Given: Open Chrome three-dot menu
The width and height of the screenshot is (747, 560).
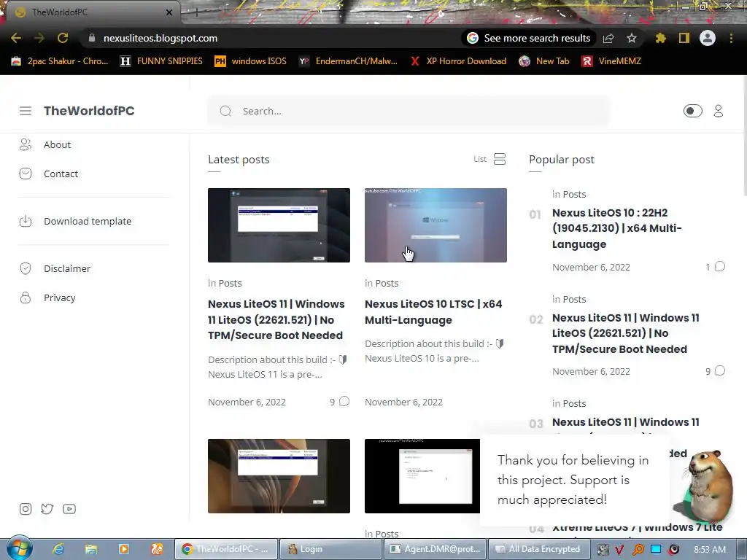Looking at the screenshot, I should point(731,38).
